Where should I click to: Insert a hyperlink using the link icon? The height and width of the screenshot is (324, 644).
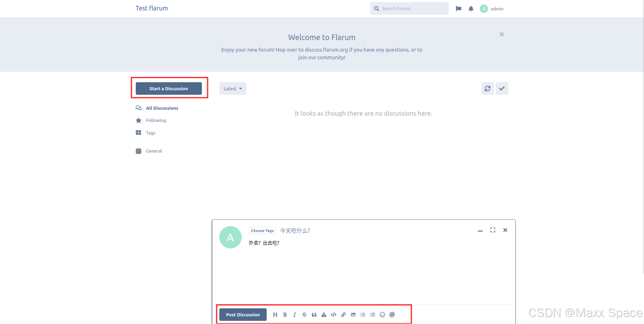343,315
